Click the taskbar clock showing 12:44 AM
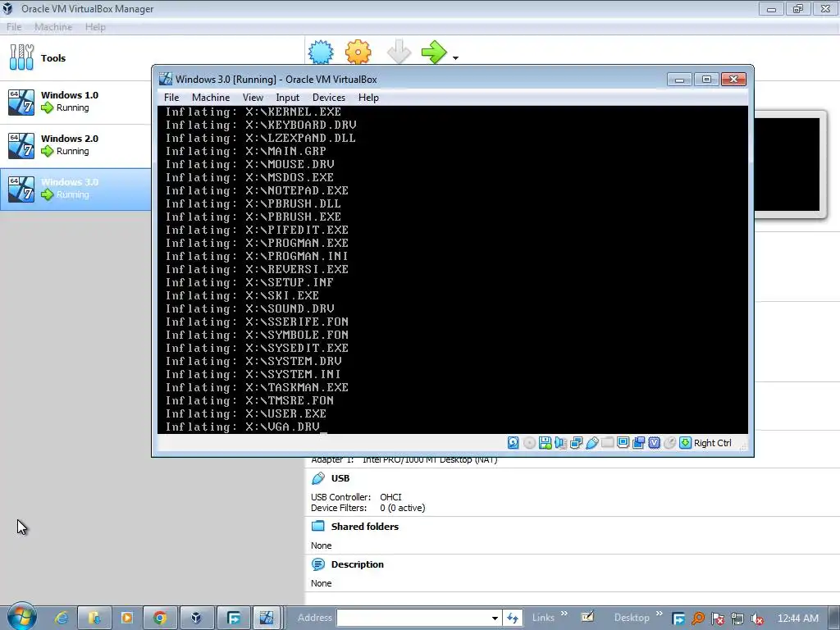 [x=797, y=619]
